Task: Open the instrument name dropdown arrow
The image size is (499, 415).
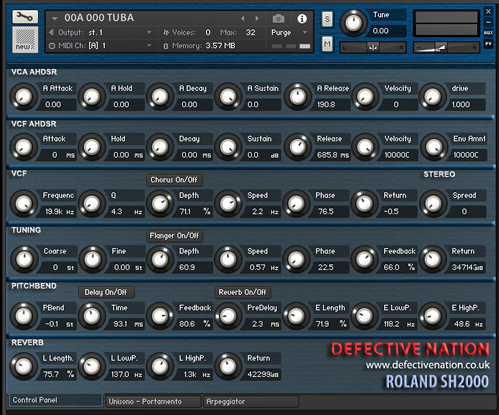Action: point(55,18)
